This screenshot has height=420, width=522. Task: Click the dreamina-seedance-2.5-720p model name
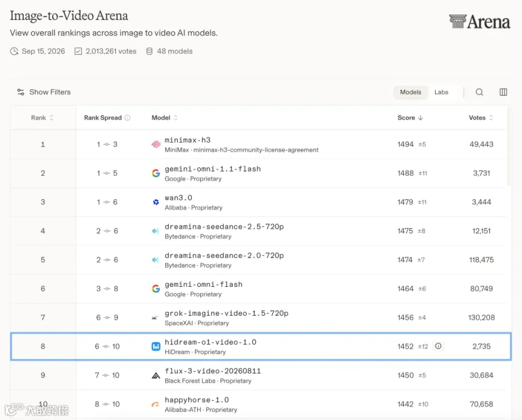click(x=224, y=227)
